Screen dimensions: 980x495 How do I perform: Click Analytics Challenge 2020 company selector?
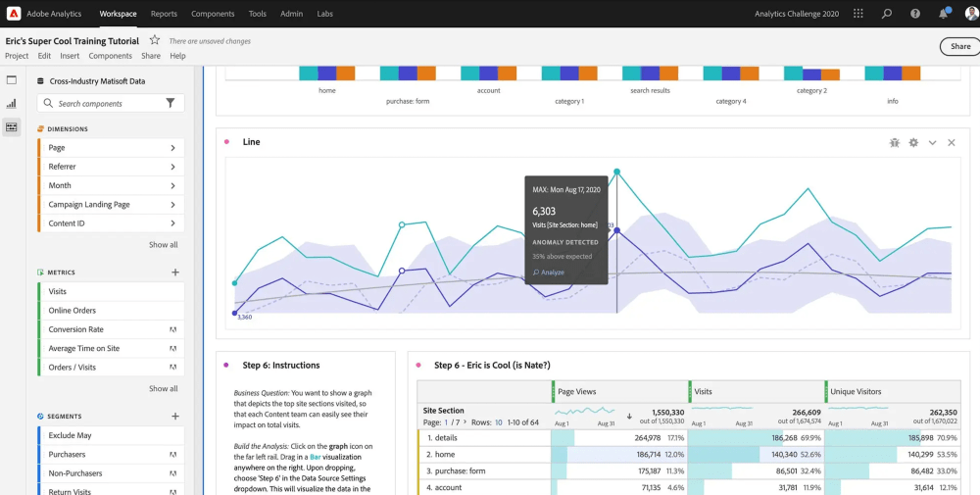click(x=797, y=14)
